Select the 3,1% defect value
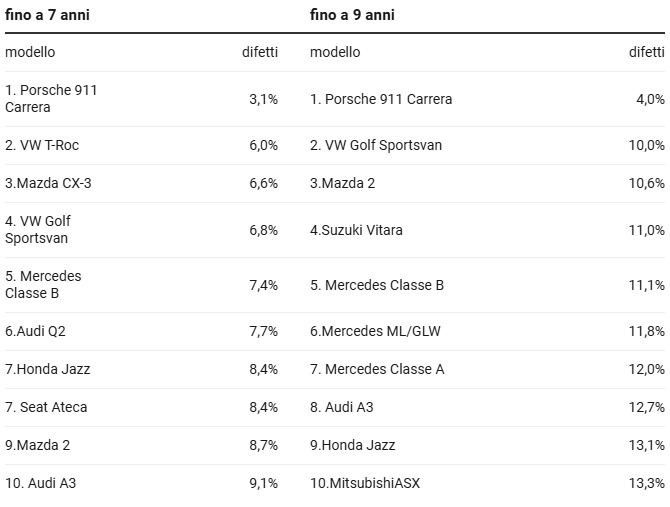 [x=263, y=99]
